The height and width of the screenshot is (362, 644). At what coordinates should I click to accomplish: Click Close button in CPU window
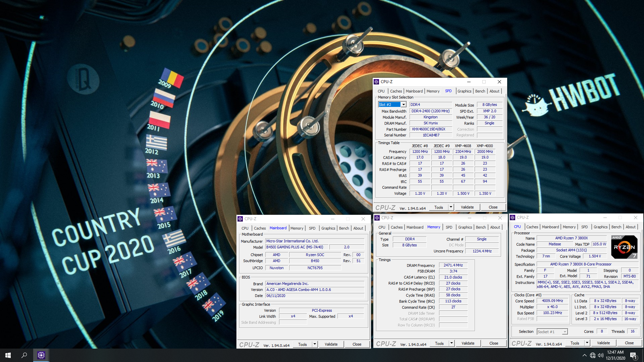pos(629,343)
